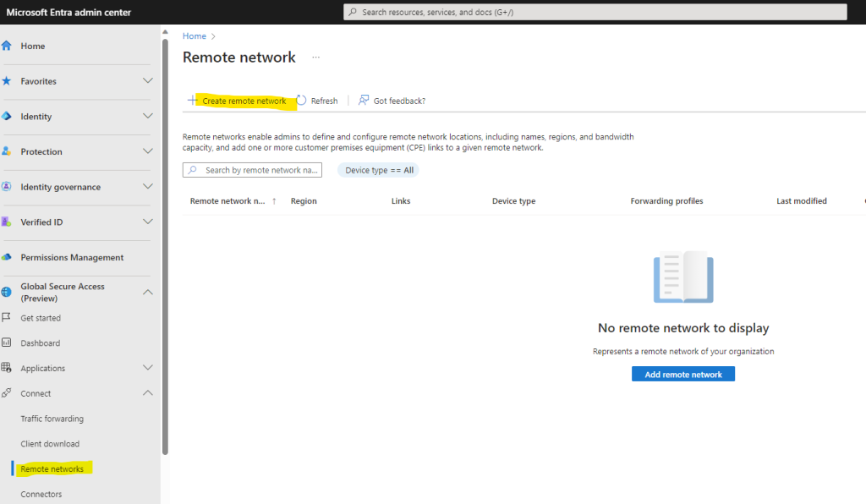
Task: Open Get started under Global Secure Access
Action: tap(41, 318)
